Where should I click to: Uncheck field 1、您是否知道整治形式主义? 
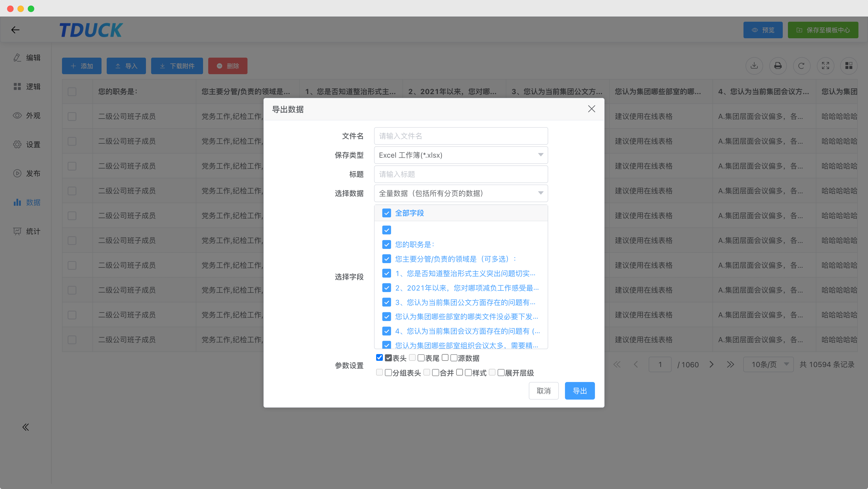pyautogui.click(x=386, y=273)
